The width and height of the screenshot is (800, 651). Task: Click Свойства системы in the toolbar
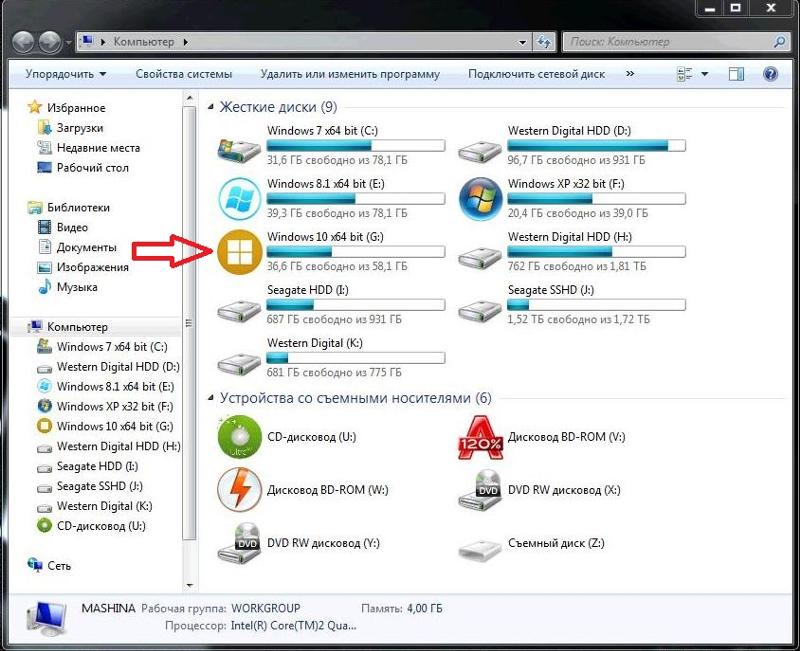[184, 74]
